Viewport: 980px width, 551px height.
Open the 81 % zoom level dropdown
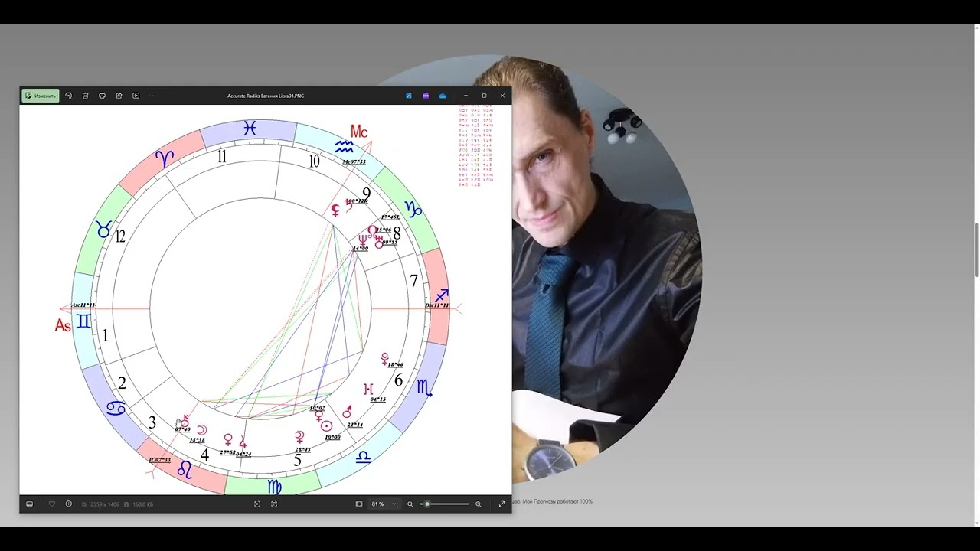(384, 504)
